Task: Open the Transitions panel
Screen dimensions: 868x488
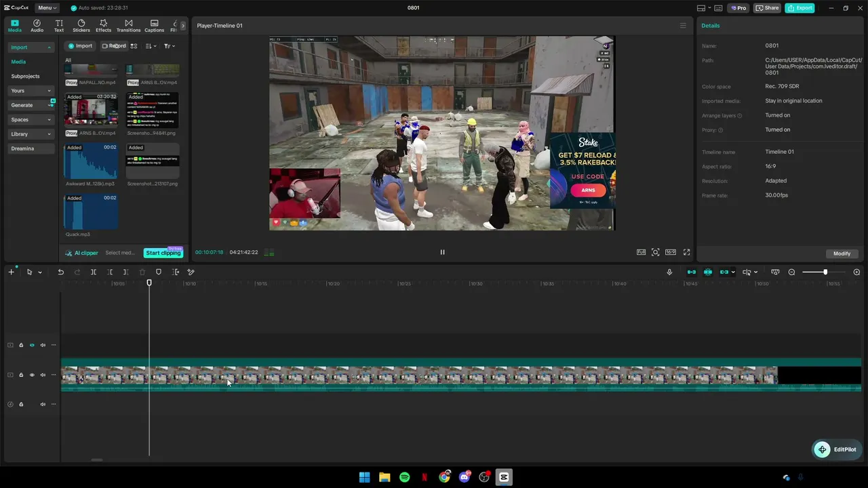Action: tap(128, 26)
